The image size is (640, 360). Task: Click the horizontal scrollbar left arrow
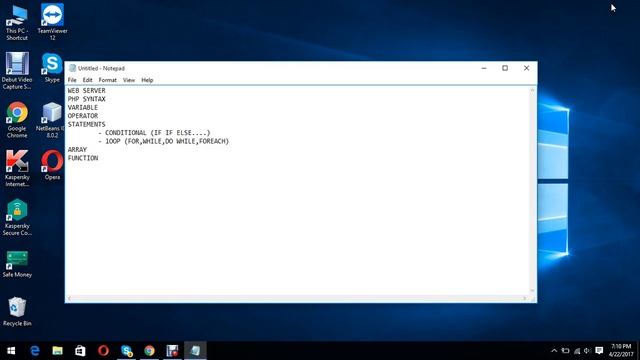tap(70, 298)
